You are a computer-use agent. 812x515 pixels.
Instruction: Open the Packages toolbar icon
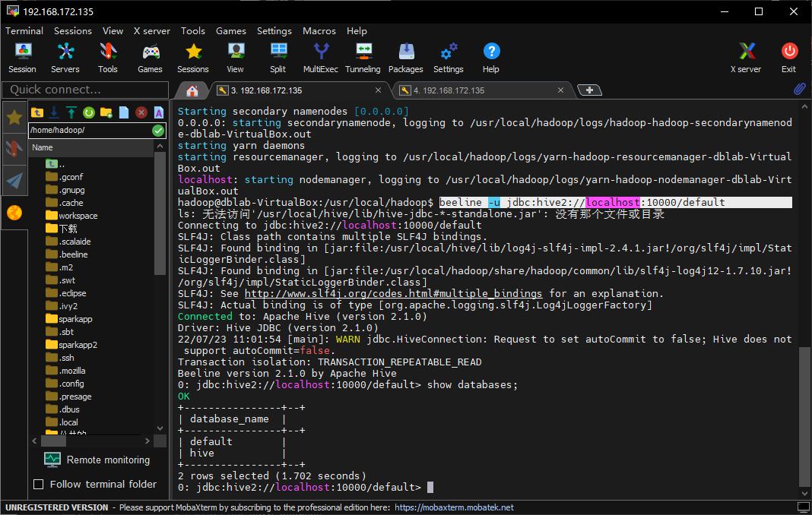[406, 58]
